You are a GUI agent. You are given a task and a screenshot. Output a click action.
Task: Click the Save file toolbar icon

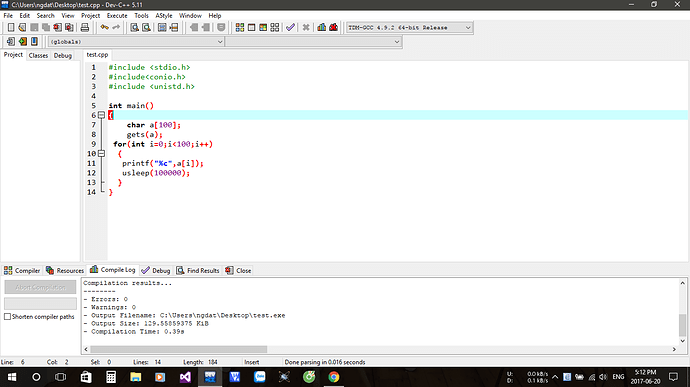tap(34, 27)
